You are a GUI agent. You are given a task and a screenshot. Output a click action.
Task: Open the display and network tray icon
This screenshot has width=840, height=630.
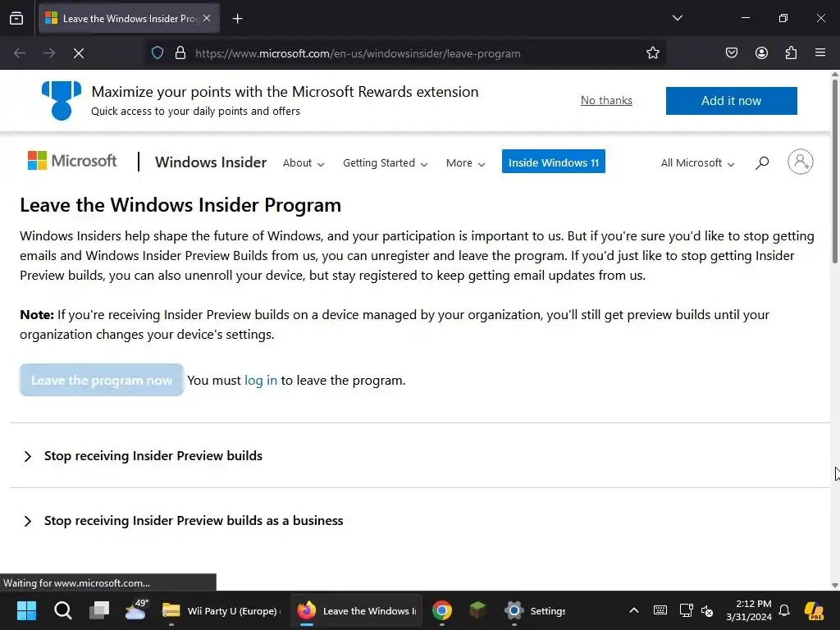click(x=686, y=610)
